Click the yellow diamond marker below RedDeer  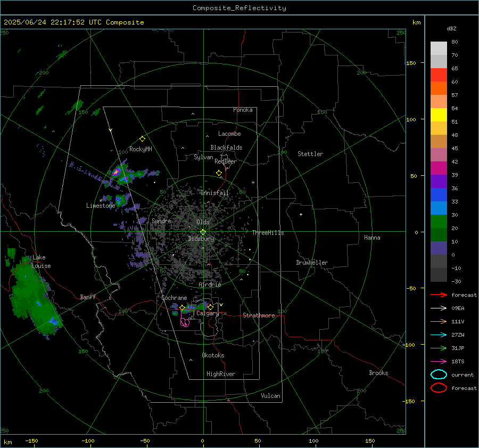(x=219, y=173)
